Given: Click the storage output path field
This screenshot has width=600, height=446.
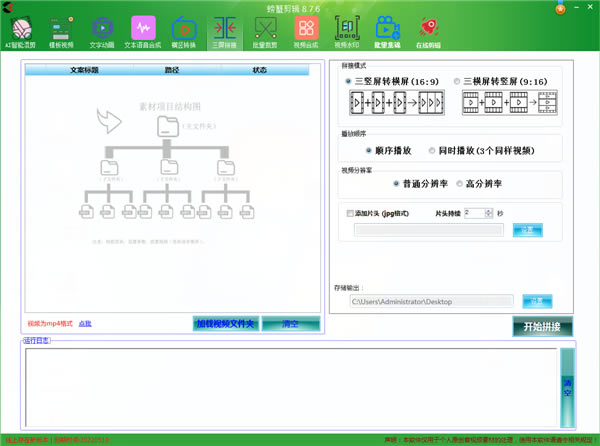Looking at the screenshot, I should tap(430, 300).
